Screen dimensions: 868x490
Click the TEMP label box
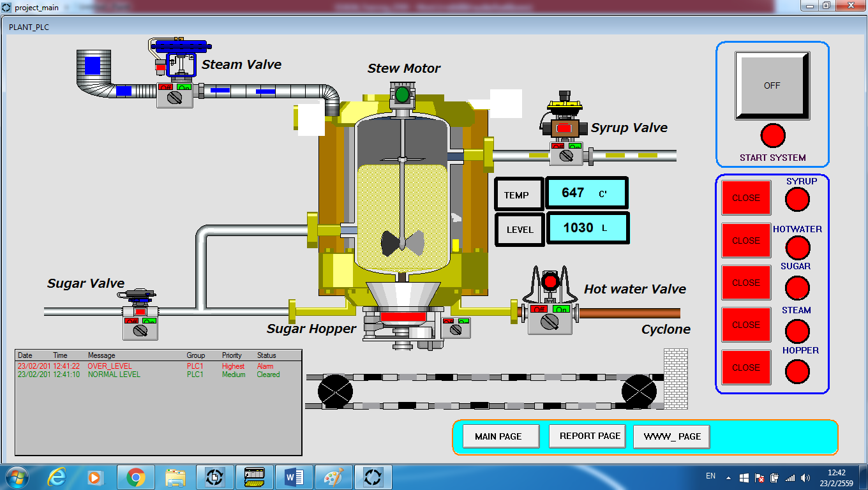point(520,195)
